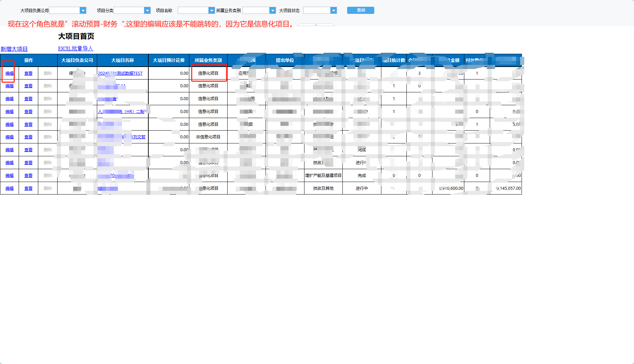
Task: Select the 技改及其他 cell in last row
Action: click(323, 188)
